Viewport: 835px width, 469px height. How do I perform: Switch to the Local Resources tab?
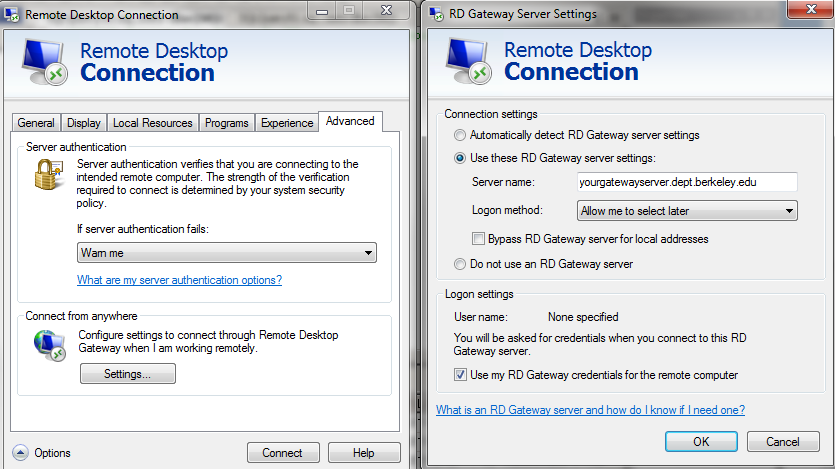pos(152,123)
